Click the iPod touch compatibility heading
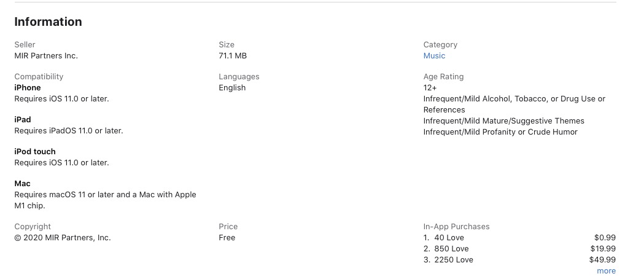The image size is (644, 279). tap(35, 152)
